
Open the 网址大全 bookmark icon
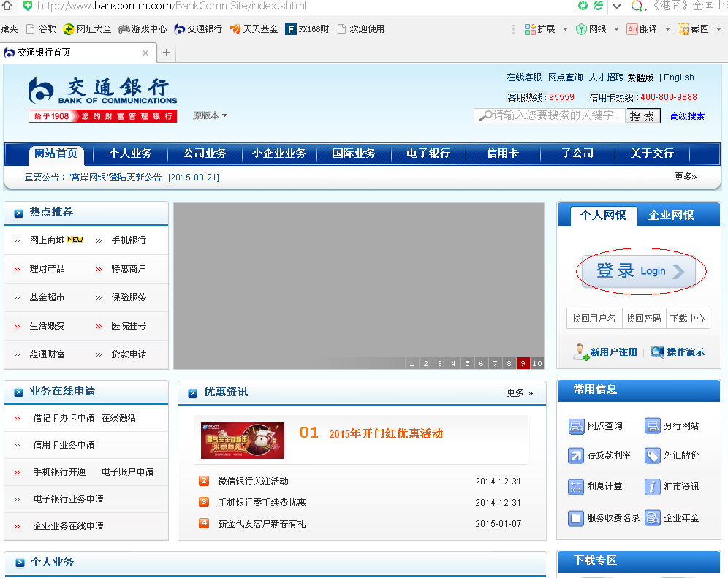tap(68, 29)
